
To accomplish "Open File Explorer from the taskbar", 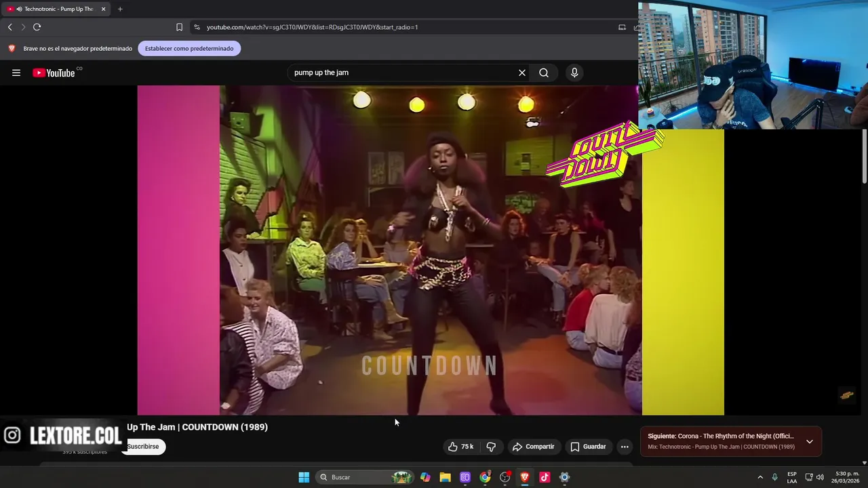I will (x=445, y=477).
